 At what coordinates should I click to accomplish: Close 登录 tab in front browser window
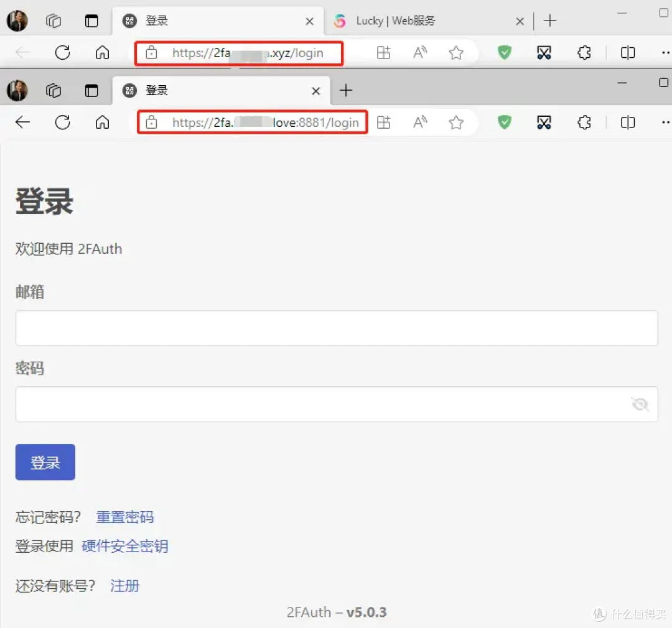click(316, 91)
